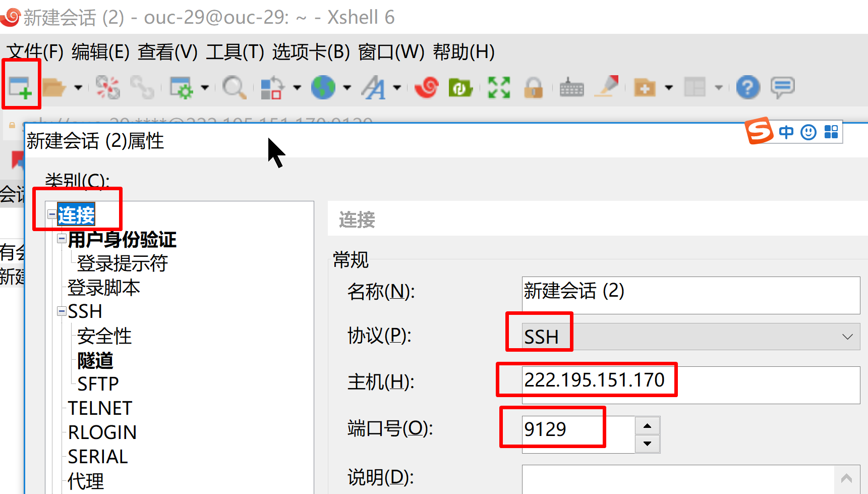Open the 选项卡(B) menu
868x494 pixels.
click(311, 51)
